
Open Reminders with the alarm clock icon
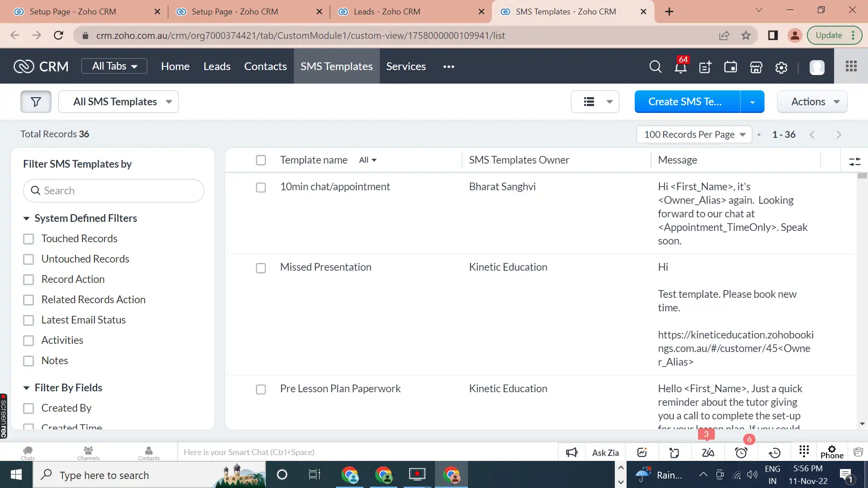741,452
